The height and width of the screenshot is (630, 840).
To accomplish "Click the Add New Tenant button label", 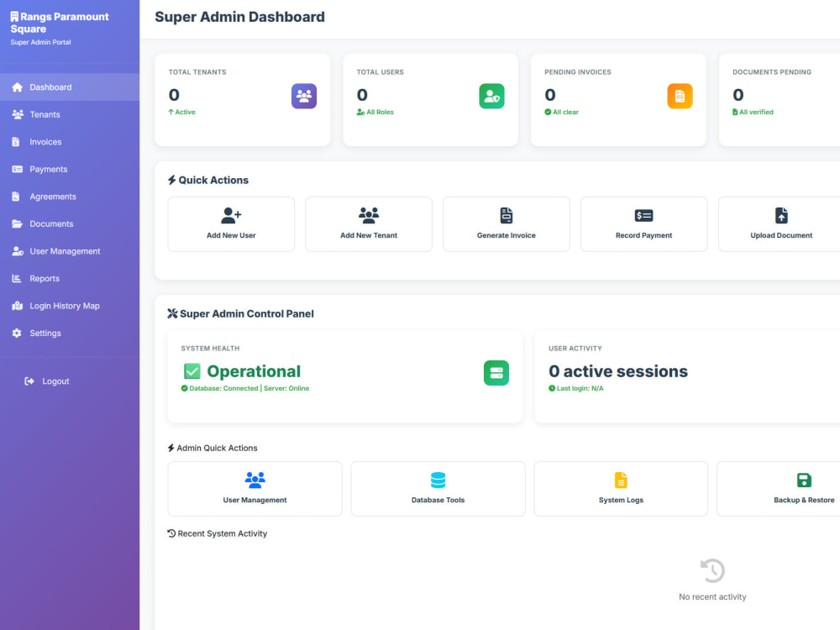I will [x=369, y=235].
